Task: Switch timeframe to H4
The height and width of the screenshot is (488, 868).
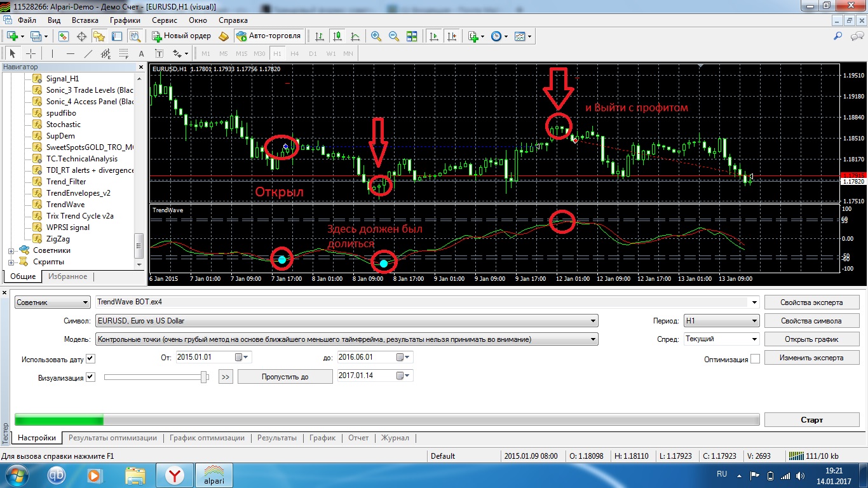Action: pyautogui.click(x=294, y=54)
